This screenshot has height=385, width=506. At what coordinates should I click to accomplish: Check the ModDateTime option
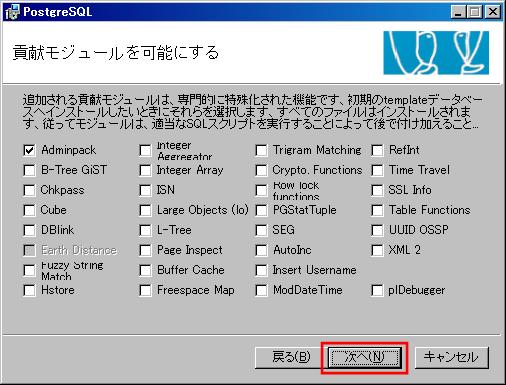[261, 290]
